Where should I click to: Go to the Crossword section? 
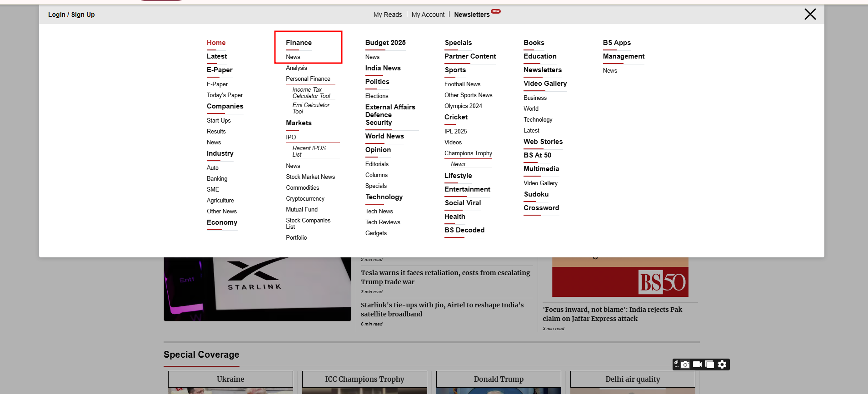click(541, 208)
